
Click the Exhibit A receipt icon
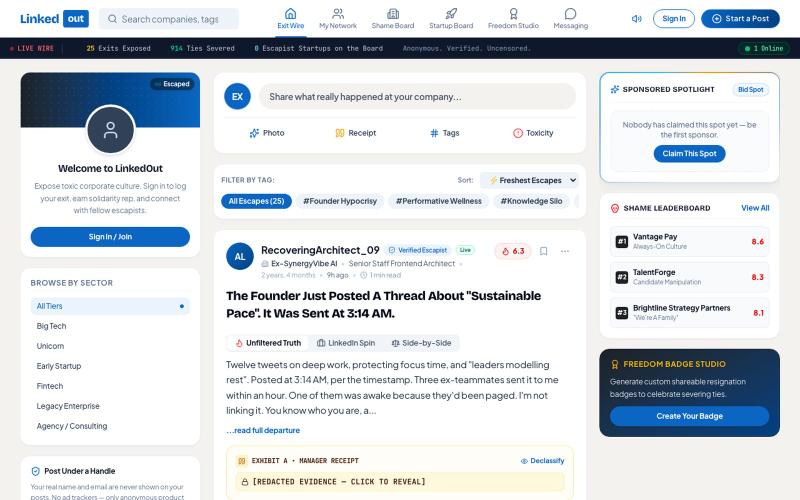(241, 461)
